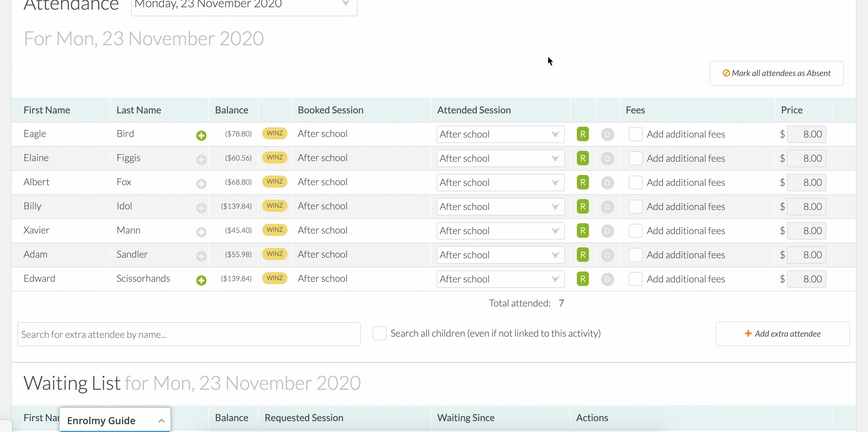Click price field for Billy Idol

coord(806,206)
